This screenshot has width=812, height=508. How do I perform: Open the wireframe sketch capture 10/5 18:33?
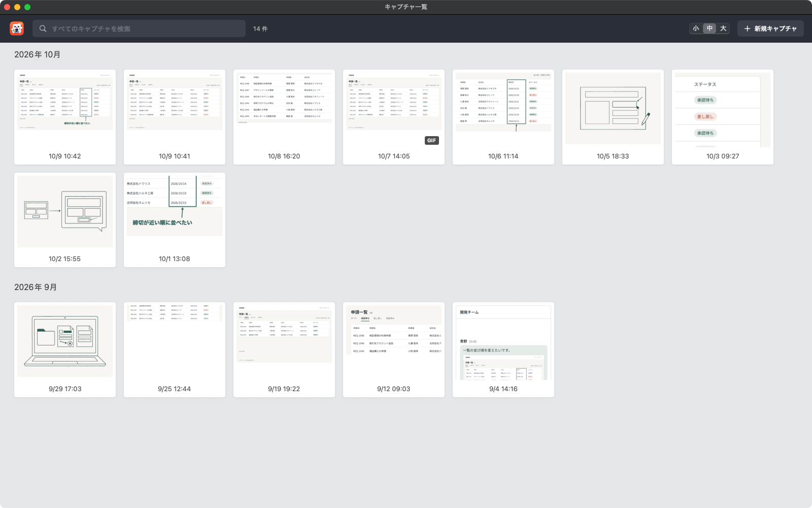[x=613, y=117]
